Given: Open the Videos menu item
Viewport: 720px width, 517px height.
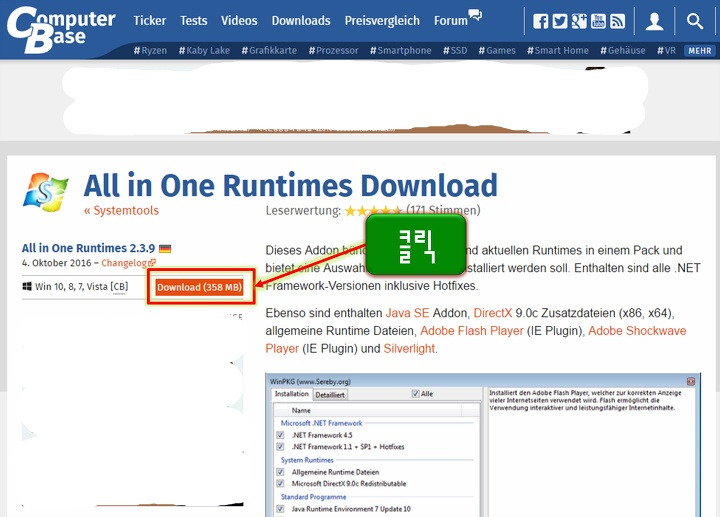Looking at the screenshot, I should tap(239, 21).
